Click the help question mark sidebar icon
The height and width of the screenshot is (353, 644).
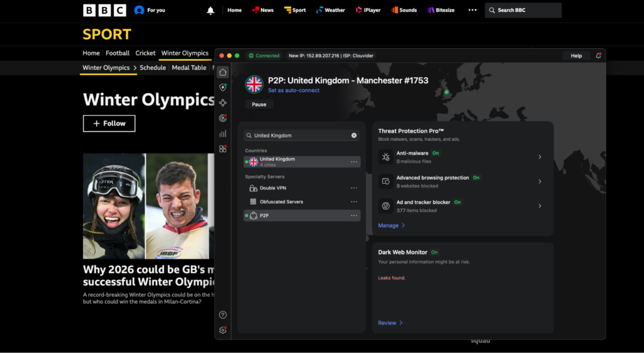[x=223, y=315]
